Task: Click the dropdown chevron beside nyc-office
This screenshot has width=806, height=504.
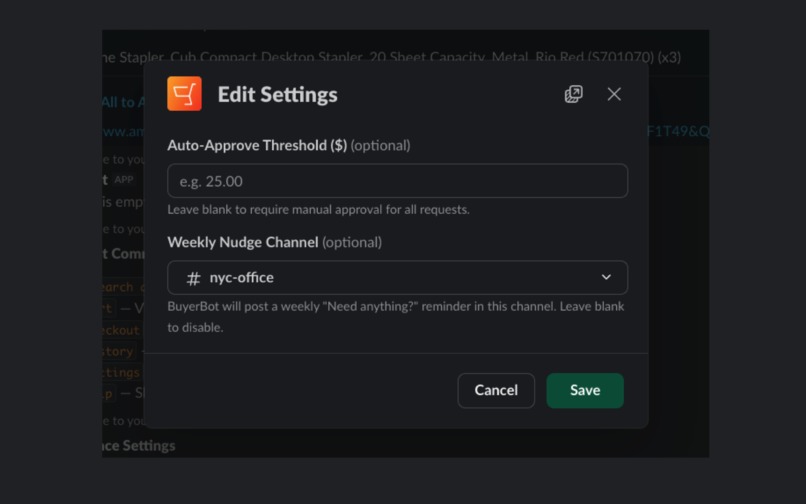Action: click(x=606, y=277)
